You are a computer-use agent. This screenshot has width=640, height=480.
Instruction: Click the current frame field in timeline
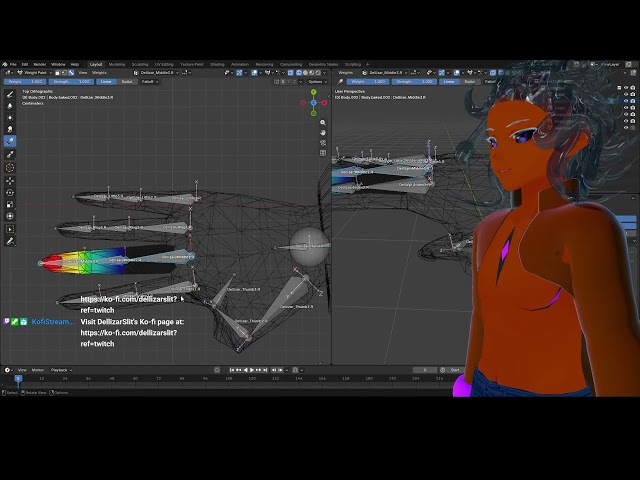[425, 370]
